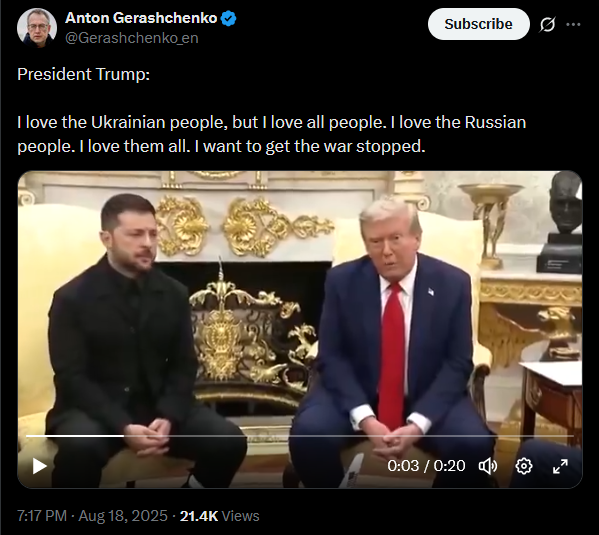Open the three-dot more options menu
Viewport: 599px width, 535px height.
pos(573,24)
